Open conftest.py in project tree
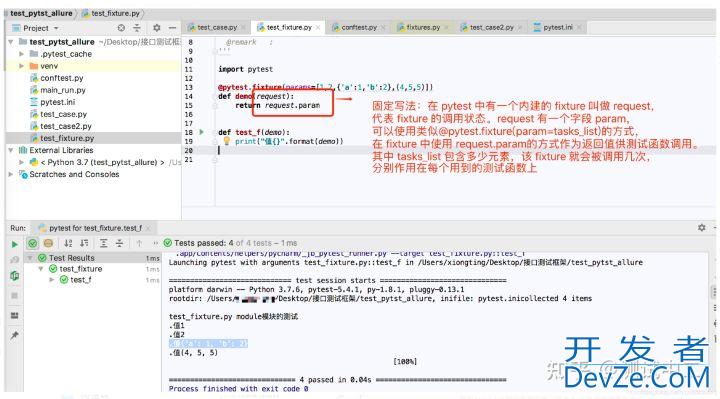Screen dimensions: 720x399 click(62, 78)
